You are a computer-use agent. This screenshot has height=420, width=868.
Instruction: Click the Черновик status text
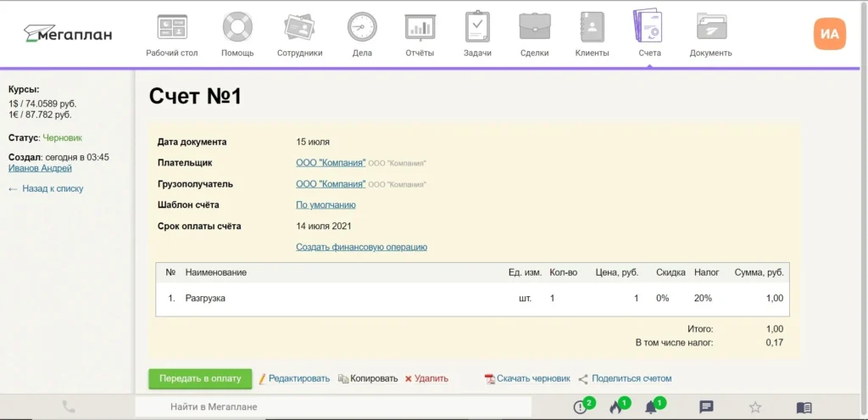point(63,137)
